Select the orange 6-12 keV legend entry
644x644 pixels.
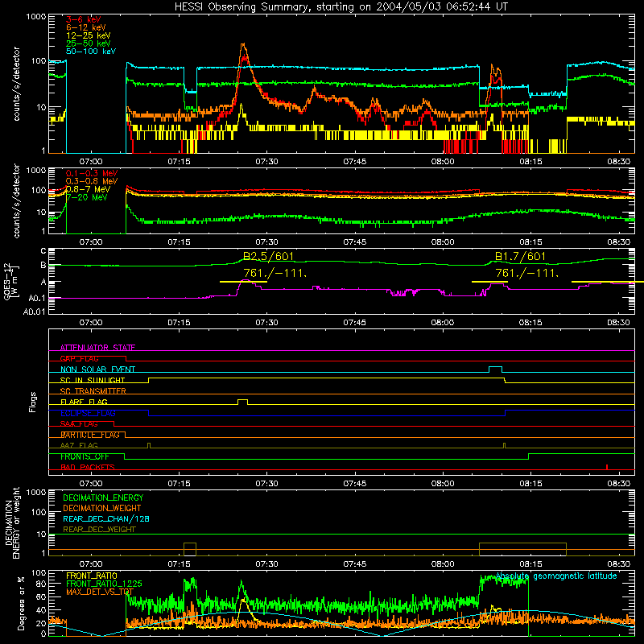(86, 27)
